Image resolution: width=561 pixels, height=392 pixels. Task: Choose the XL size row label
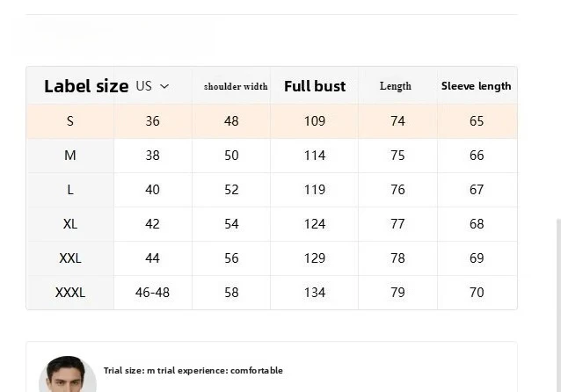click(70, 224)
